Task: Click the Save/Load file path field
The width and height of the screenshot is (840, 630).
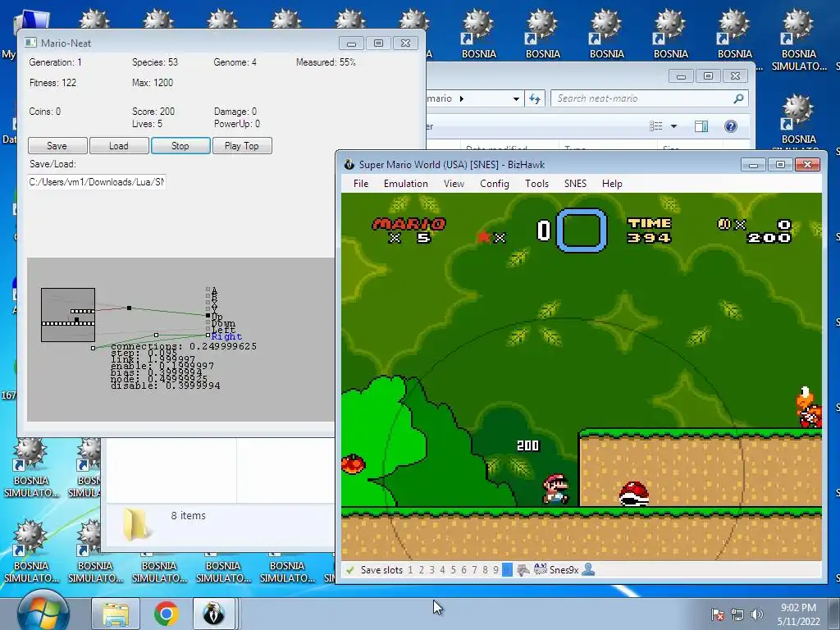Action: [97, 182]
